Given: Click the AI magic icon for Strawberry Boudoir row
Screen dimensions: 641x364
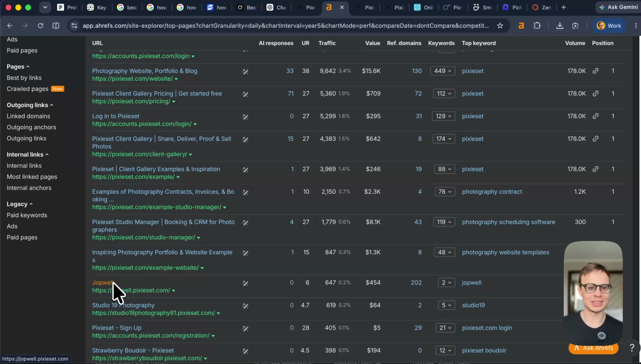Looking at the screenshot, I should coord(245,351).
